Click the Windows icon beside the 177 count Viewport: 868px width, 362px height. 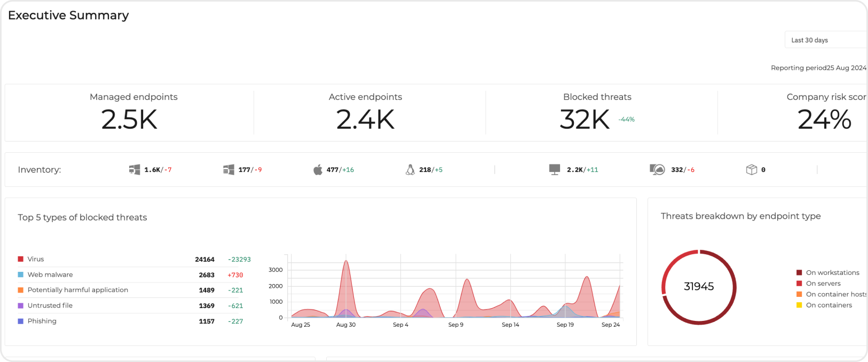pyautogui.click(x=228, y=170)
